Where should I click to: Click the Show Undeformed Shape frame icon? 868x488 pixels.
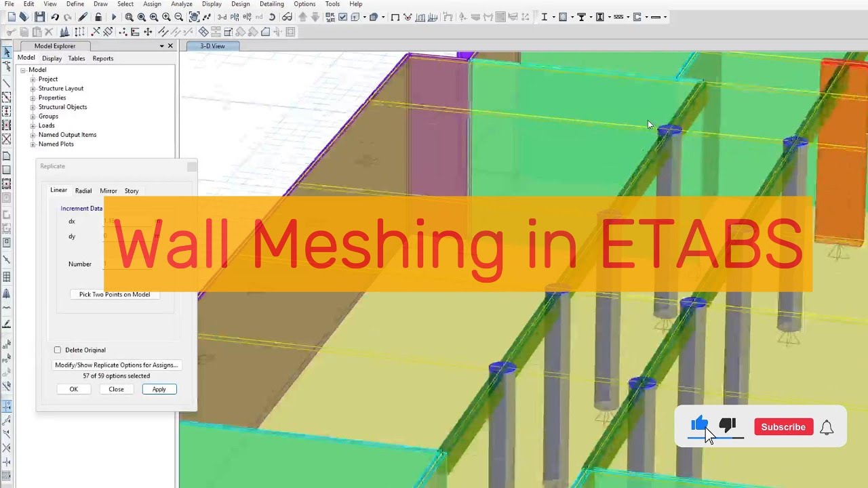(x=395, y=17)
